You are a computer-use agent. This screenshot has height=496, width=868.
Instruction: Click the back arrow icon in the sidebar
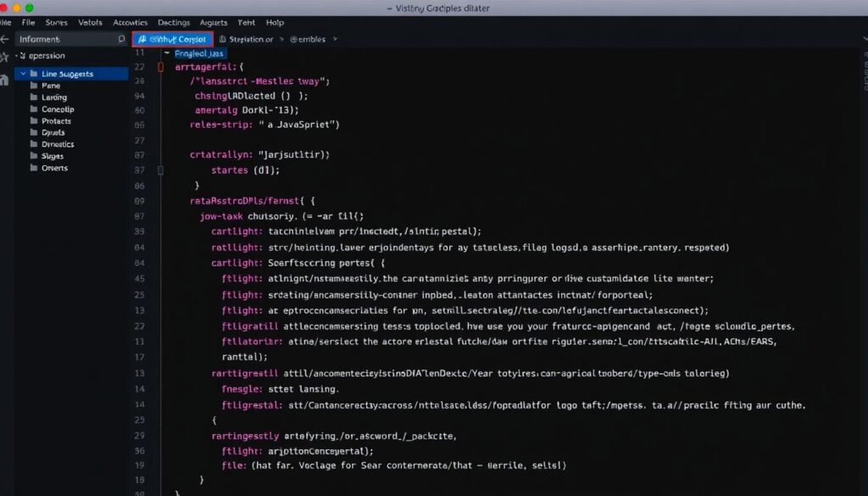tap(4, 39)
